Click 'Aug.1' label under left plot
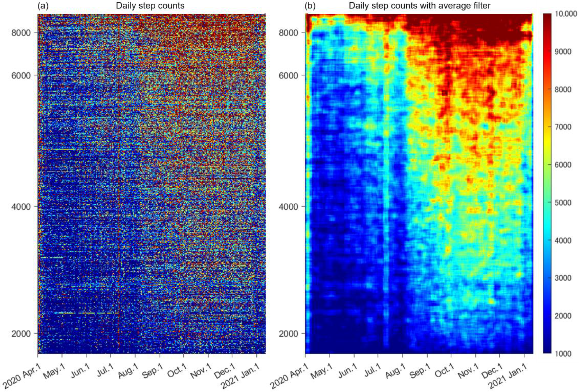The width and height of the screenshot is (579, 392). [128, 371]
